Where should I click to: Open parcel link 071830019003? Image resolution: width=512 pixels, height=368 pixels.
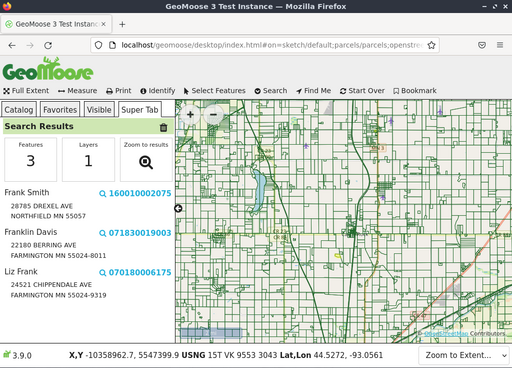(140, 233)
